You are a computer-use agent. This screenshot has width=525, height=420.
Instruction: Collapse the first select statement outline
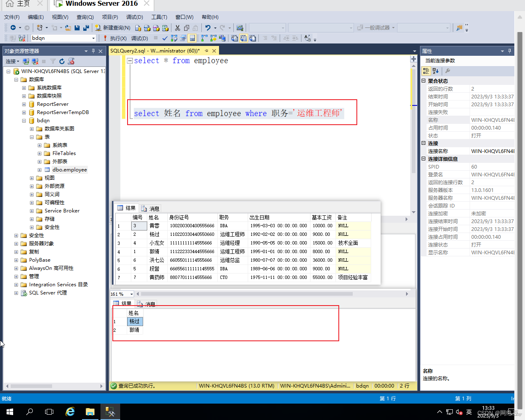click(130, 61)
